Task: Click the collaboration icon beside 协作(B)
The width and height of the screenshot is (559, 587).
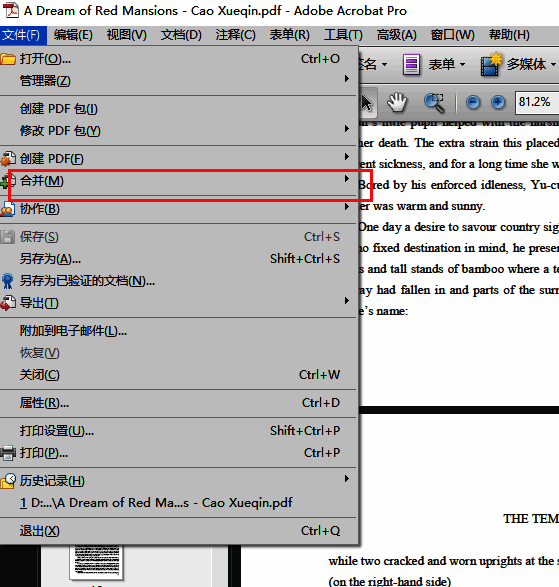Action: (8, 209)
